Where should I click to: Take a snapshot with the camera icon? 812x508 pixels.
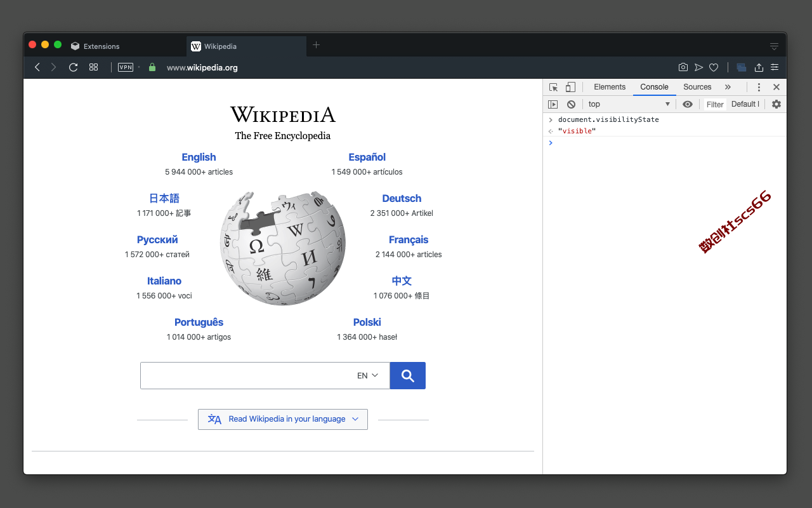(x=683, y=67)
